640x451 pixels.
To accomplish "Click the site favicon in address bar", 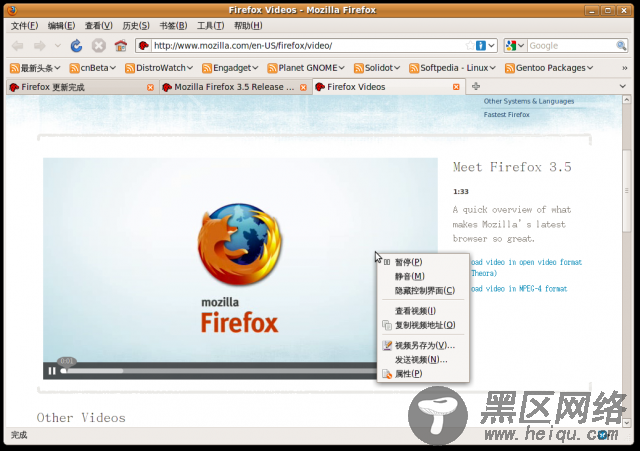I will [x=143, y=46].
